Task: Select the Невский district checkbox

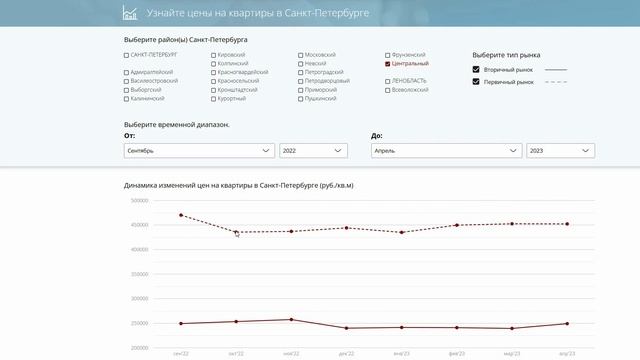Action: click(x=300, y=64)
